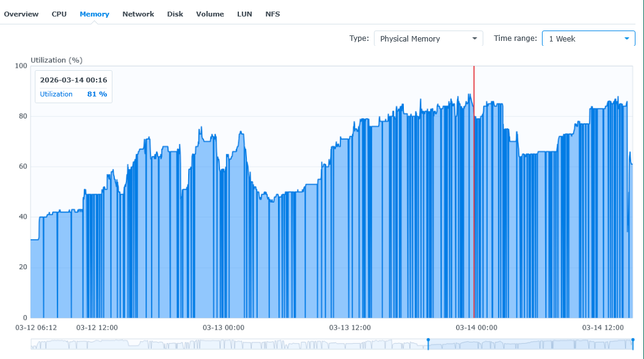The image size is (644, 359).
Task: Go to the Network tab
Action: click(x=138, y=14)
